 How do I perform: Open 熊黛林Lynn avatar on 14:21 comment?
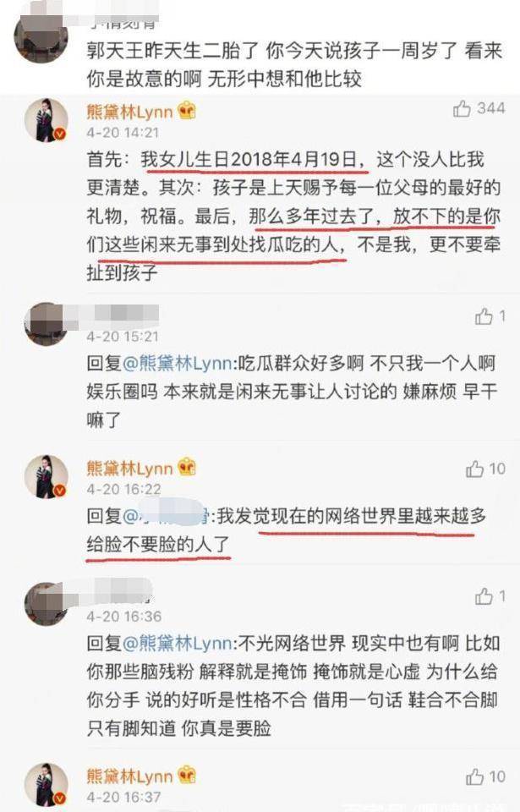pos(47,120)
